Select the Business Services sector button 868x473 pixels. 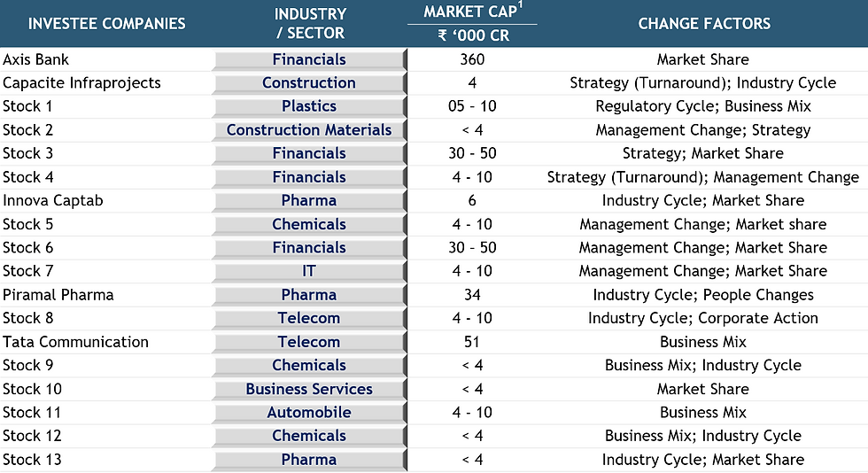coord(309,389)
